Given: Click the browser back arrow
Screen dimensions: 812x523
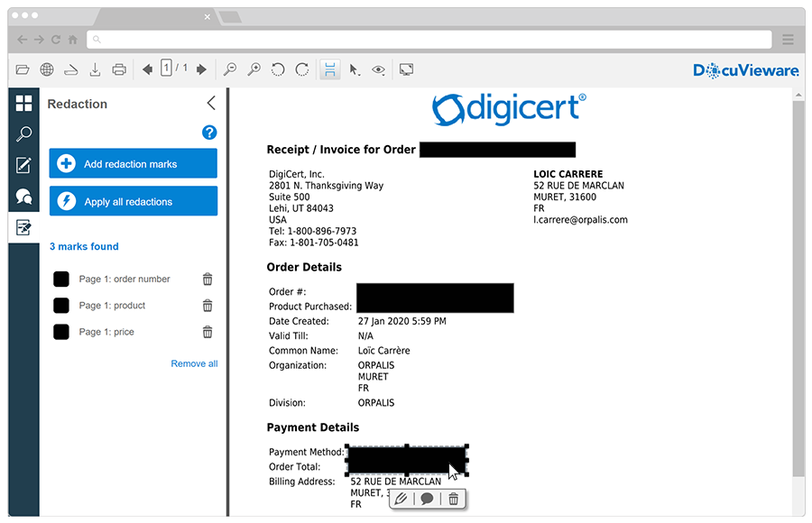Looking at the screenshot, I should coord(23,40).
